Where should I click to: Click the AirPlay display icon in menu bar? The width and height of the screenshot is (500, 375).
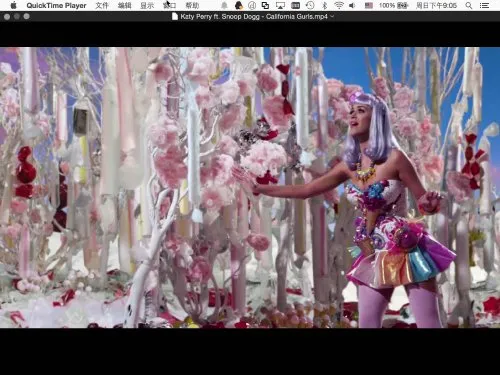tap(280, 5)
